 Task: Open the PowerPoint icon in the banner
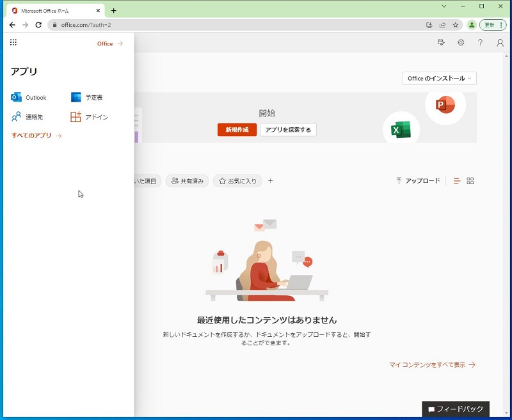click(445, 105)
